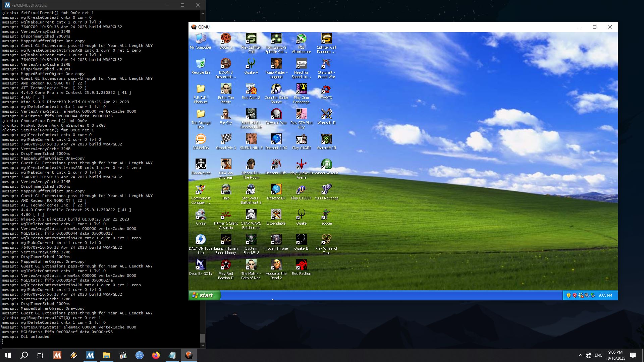Click the DAEMON Tools Lite icon

tap(201, 240)
